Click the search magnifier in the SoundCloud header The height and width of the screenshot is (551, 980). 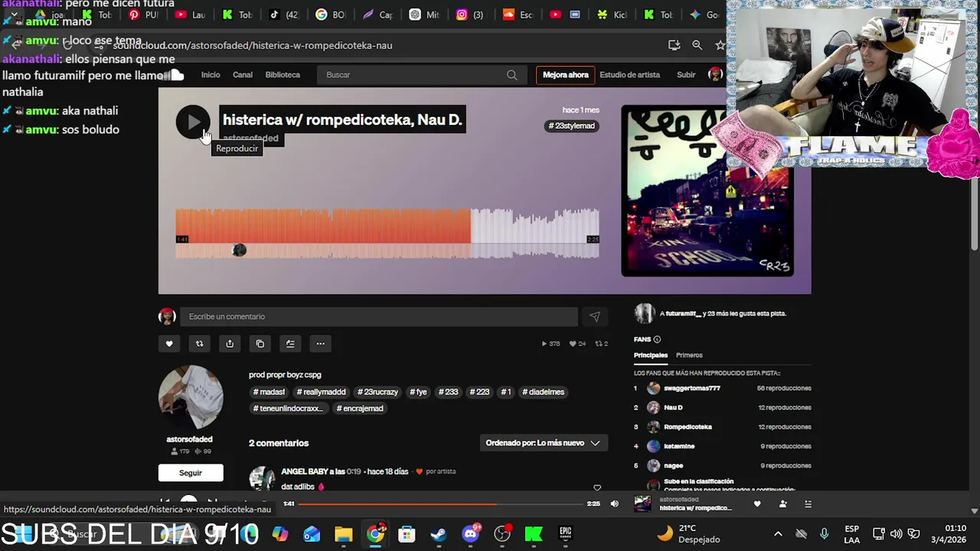click(x=511, y=75)
